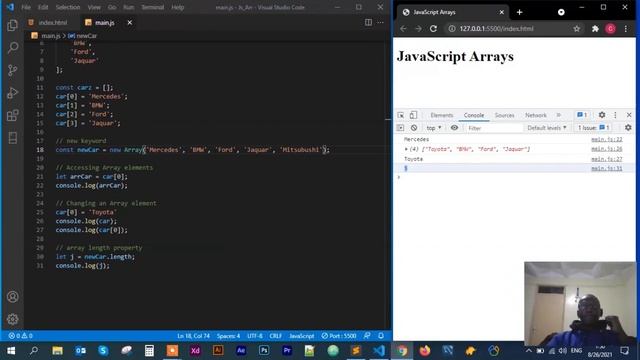Open the Default levels dropdown
Screen dimensions: 640x360
(x=547, y=128)
